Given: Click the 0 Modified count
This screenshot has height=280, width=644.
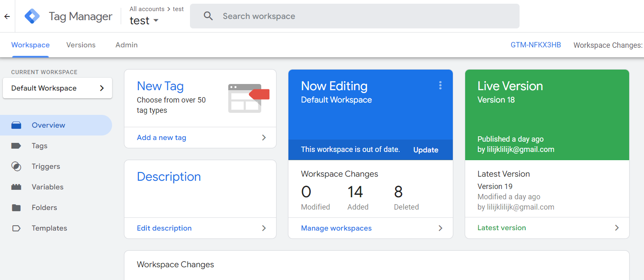Looking at the screenshot, I should 306,192.
